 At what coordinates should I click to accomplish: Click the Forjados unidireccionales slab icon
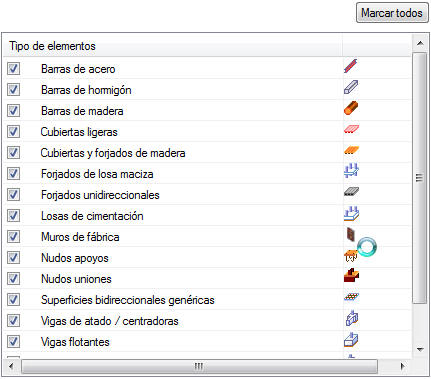(x=351, y=192)
